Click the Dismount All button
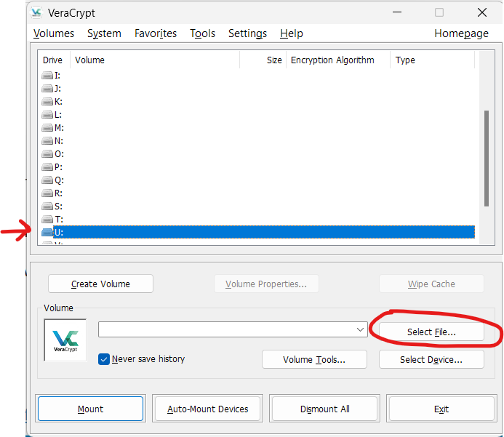The image size is (504, 437). [x=324, y=409]
